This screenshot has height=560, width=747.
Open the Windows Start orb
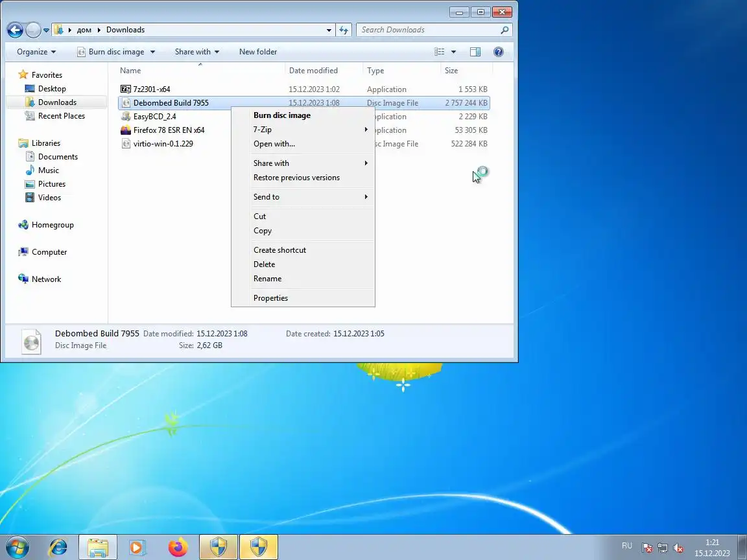(x=18, y=547)
